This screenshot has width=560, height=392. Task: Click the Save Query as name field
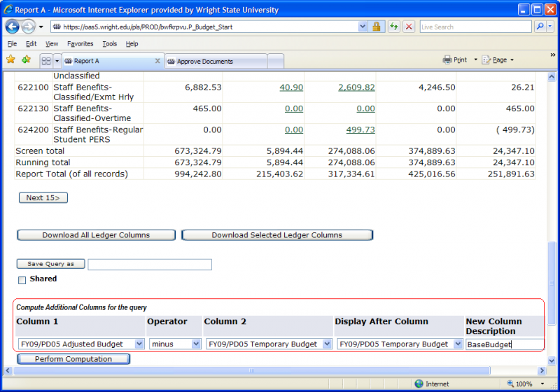click(x=150, y=265)
